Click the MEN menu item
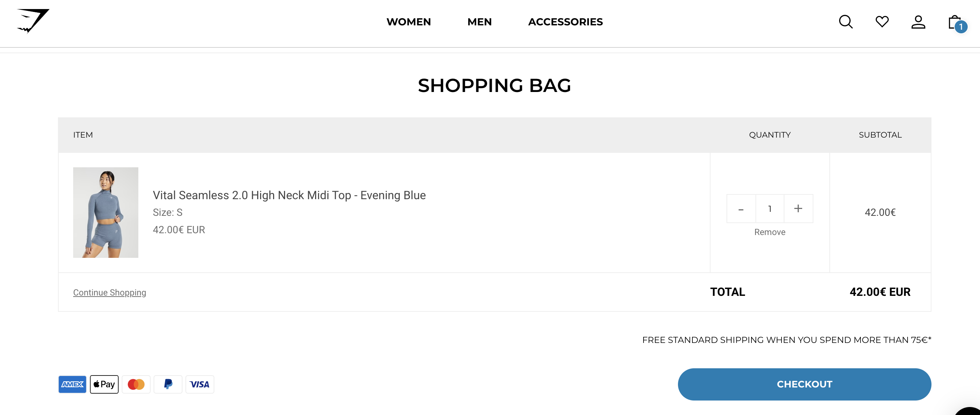 (x=479, y=21)
